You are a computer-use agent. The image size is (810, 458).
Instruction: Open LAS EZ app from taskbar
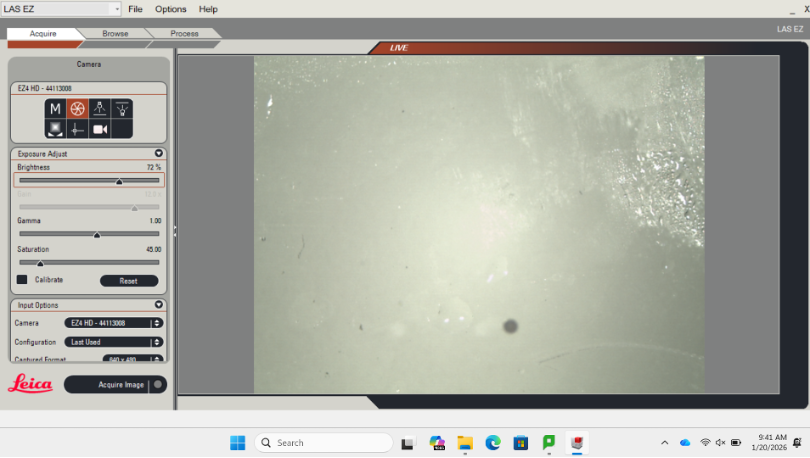(x=577, y=443)
